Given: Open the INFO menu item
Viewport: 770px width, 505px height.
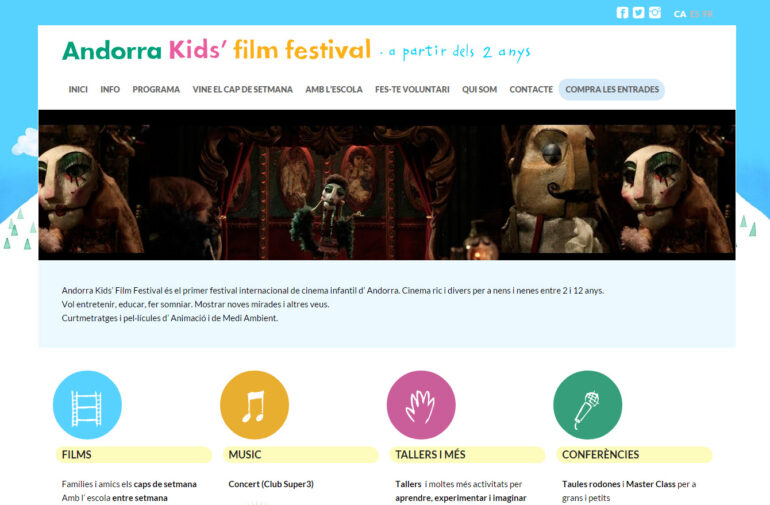Looking at the screenshot, I should pyautogui.click(x=110, y=89).
